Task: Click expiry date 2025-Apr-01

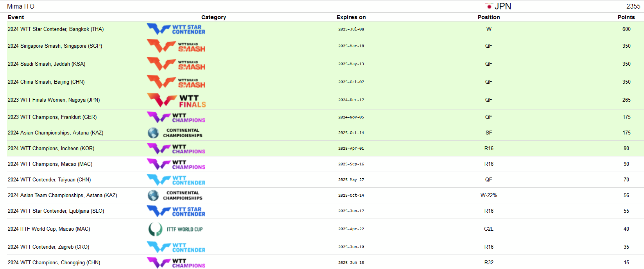Action: (351, 149)
